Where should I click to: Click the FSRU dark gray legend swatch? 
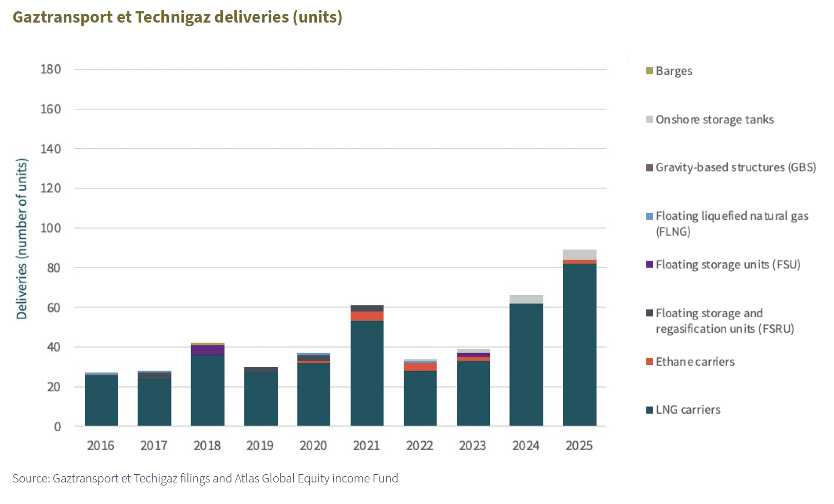pos(650,313)
